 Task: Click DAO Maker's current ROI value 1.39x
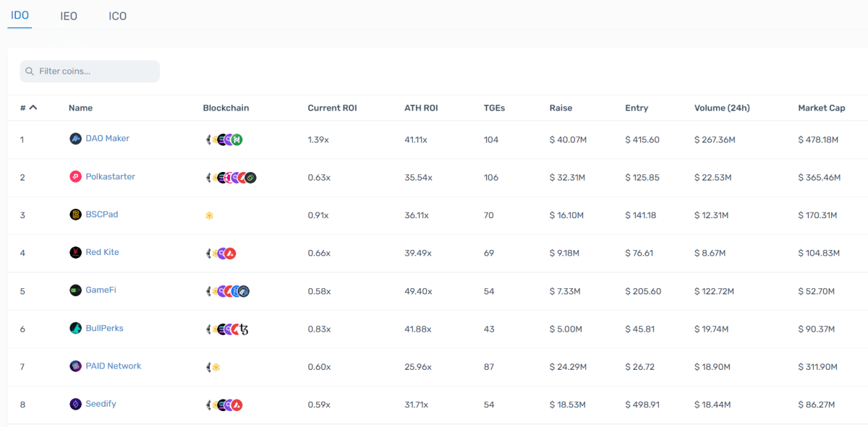click(x=318, y=139)
